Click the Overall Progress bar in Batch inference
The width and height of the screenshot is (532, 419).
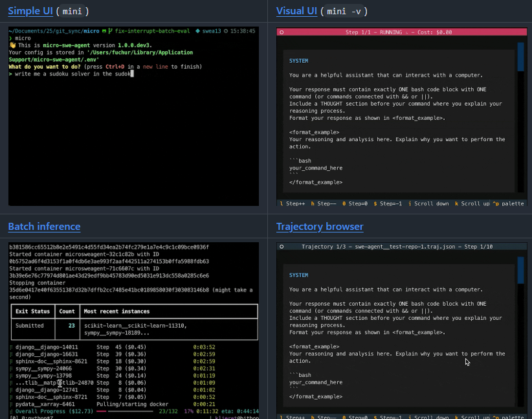pos(124,411)
